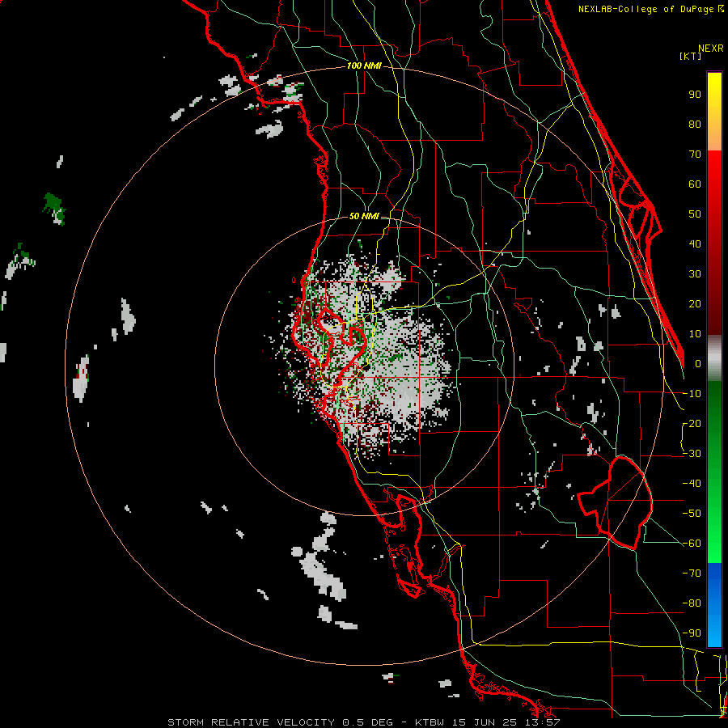Click the -40 value on the scale
This screenshot has width=728, height=728.
[692, 484]
